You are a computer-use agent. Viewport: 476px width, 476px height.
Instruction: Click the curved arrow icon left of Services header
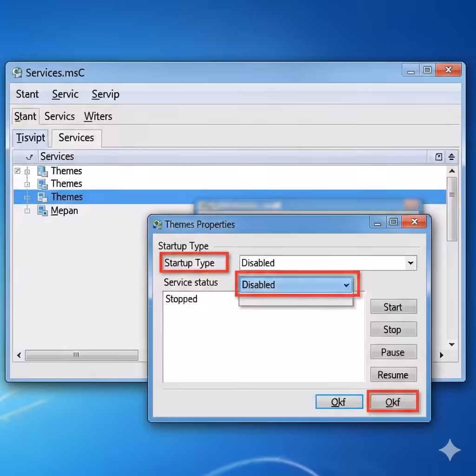(29, 157)
